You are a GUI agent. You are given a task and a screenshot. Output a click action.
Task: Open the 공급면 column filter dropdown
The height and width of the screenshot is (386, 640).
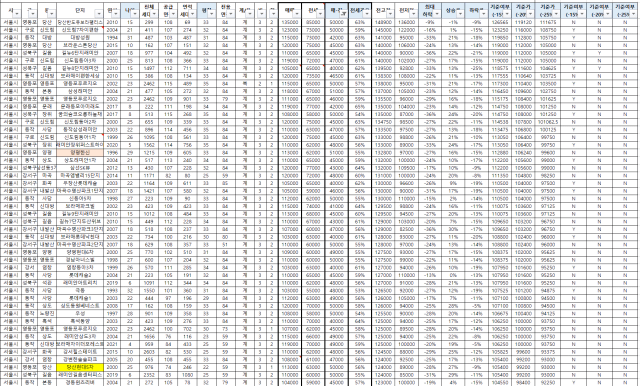[x=173, y=14]
